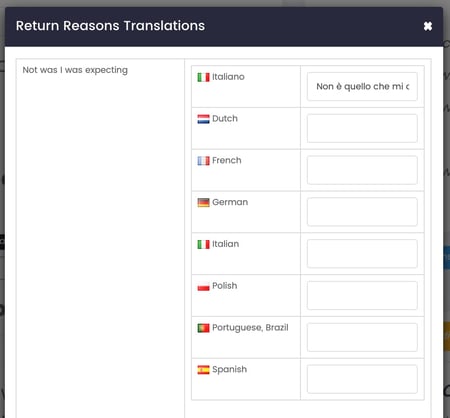Edit the Italiano translation field
This screenshot has height=418, width=450.
coord(362,87)
